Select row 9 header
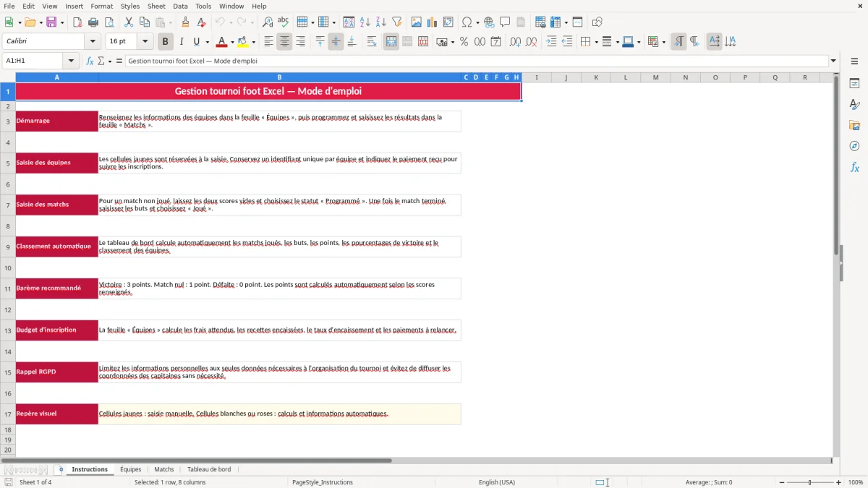This screenshot has width=868, height=488. tap(8, 247)
